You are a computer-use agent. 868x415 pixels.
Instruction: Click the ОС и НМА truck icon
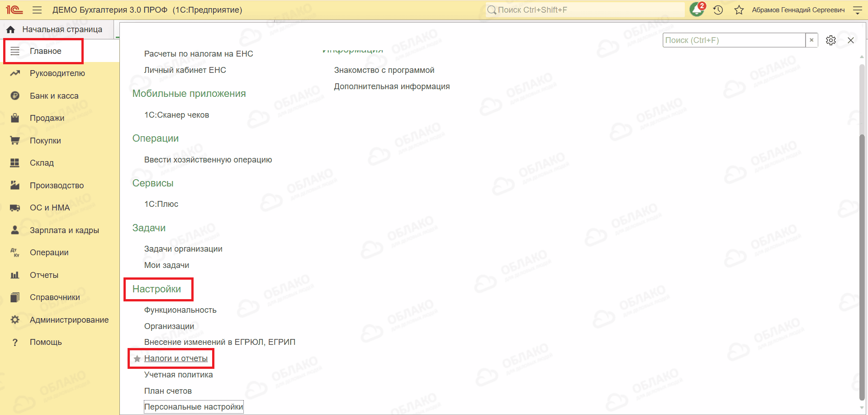[x=15, y=208]
